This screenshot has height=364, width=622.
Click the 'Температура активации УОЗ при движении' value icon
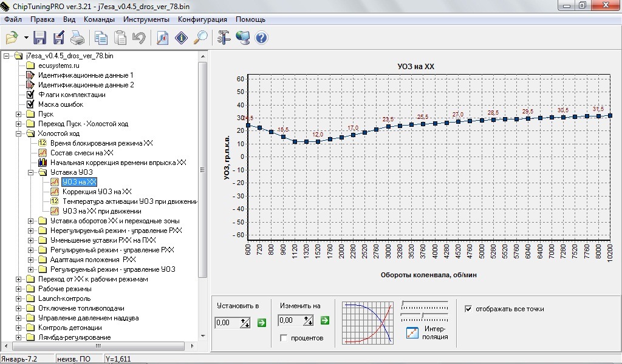point(55,201)
